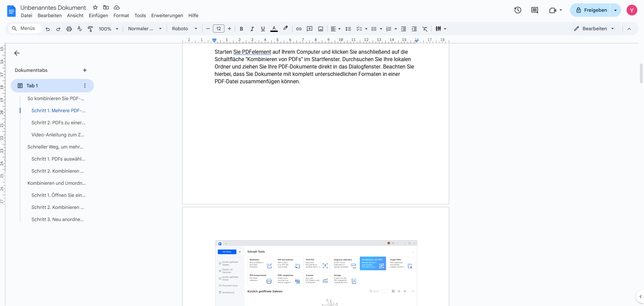Screen dimensions: 644x306
Task: Run spell and grammar check
Action: pos(80,29)
